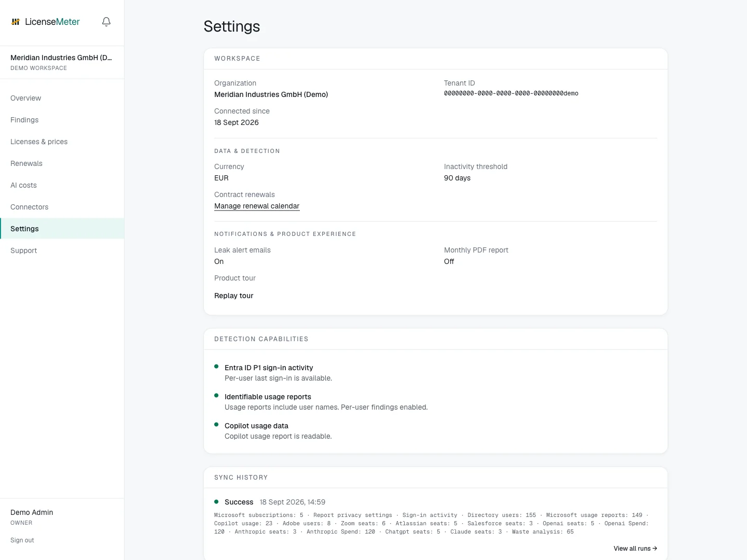Click the 90 days inactivity threshold value
The height and width of the screenshot is (560, 747).
click(457, 178)
